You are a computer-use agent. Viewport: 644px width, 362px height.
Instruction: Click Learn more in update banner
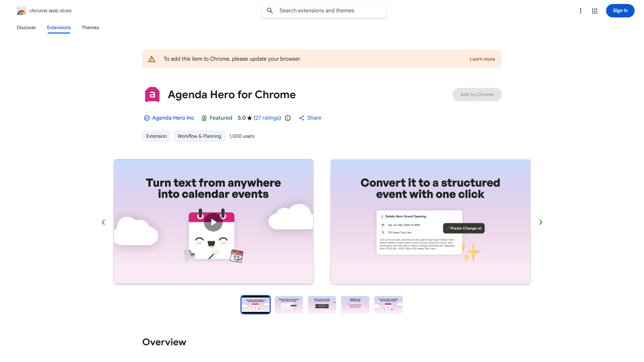(482, 59)
